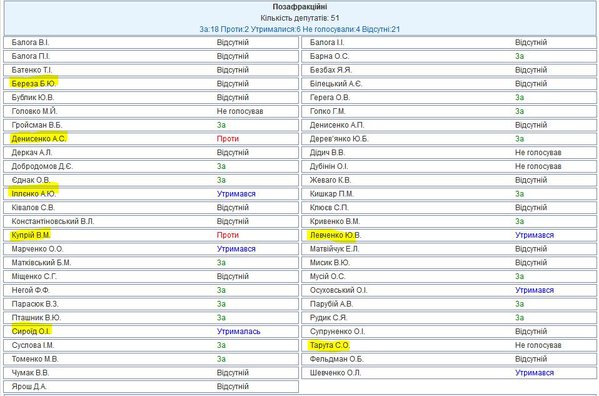Click Проти vote next to Денисенко А.С.

(x=228, y=139)
